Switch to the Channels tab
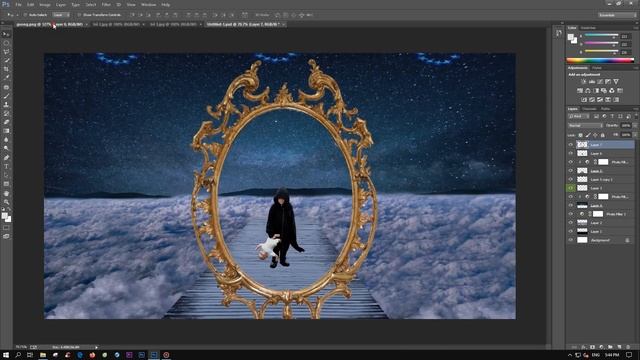 pyautogui.click(x=589, y=109)
